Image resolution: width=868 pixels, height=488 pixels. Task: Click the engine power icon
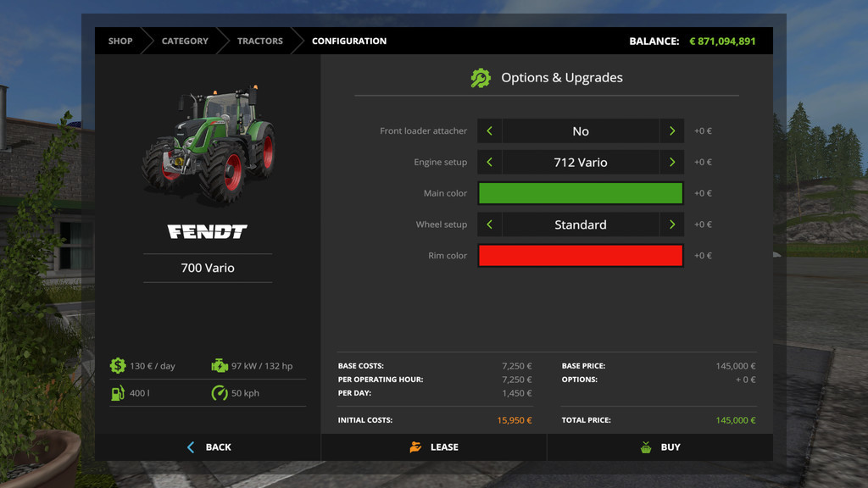click(220, 366)
